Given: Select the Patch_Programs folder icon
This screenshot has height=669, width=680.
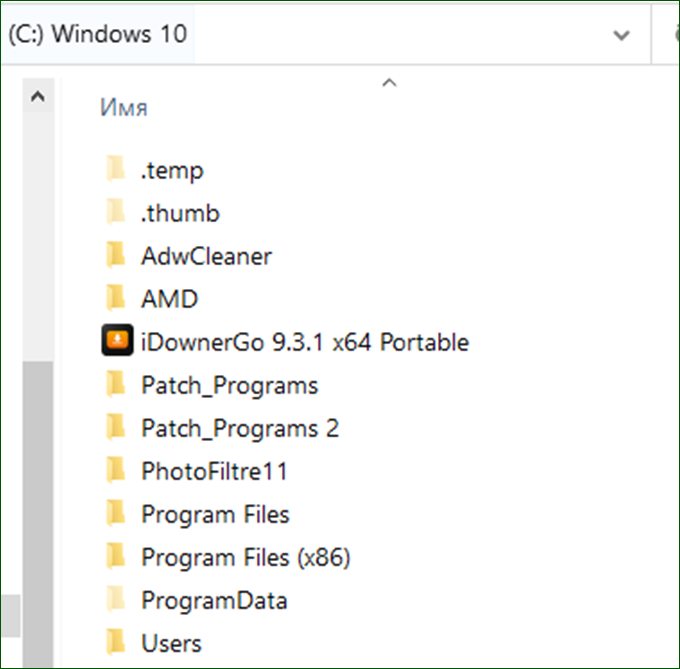Looking at the screenshot, I should [x=116, y=383].
